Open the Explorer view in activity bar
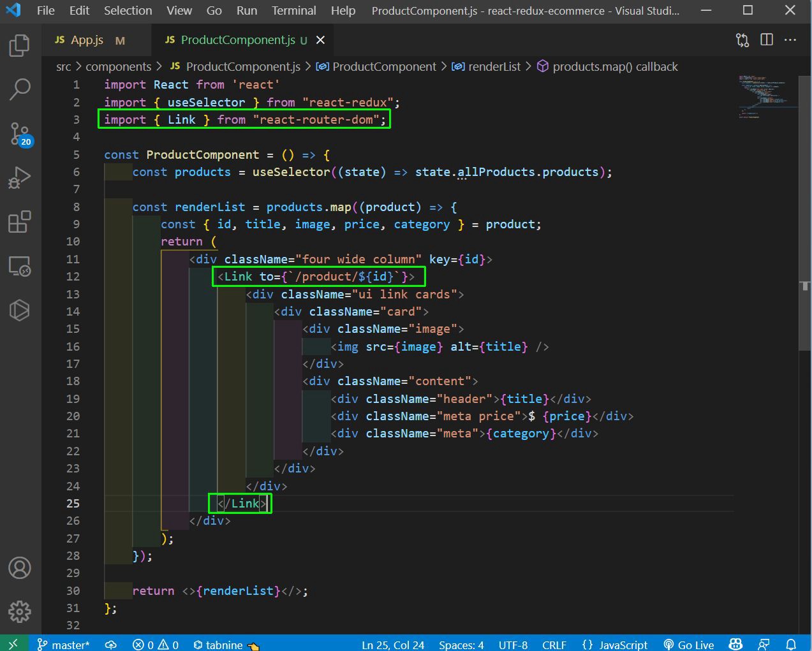Image resolution: width=812 pixels, height=651 pixels. [x=20, y=45]
